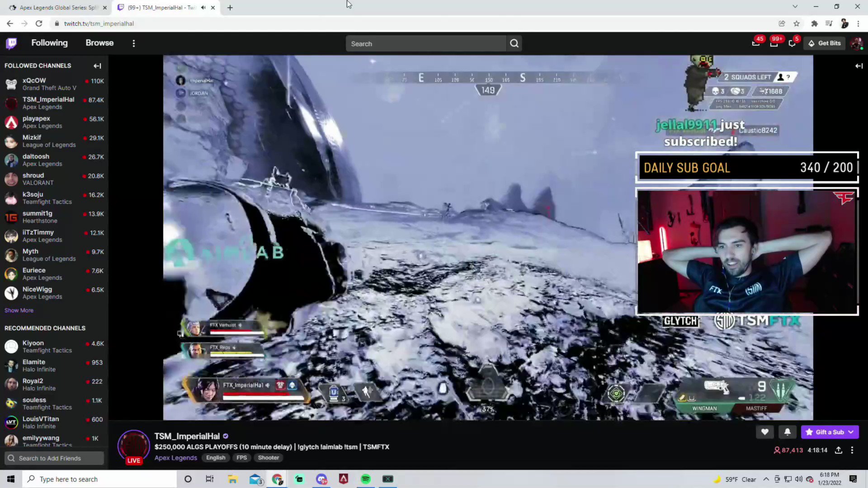Open NiceWigg channel in sidebar

[54, 293]
